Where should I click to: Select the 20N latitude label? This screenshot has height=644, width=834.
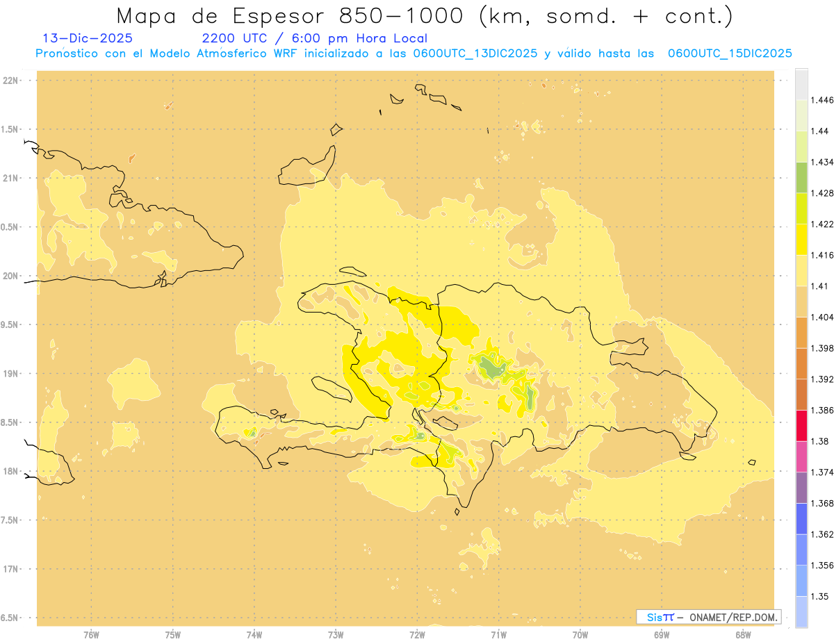pyautogui.click(x=11, y=276)
